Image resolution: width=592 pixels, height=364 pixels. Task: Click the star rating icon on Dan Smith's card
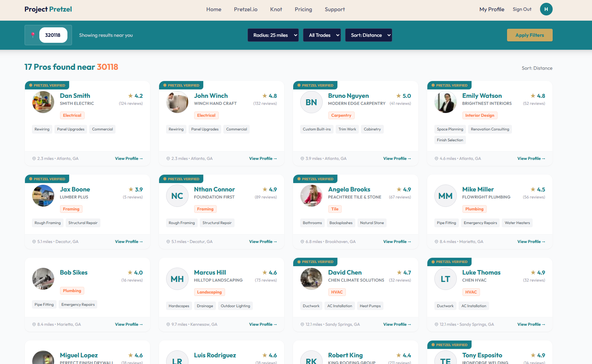(130, 95)
